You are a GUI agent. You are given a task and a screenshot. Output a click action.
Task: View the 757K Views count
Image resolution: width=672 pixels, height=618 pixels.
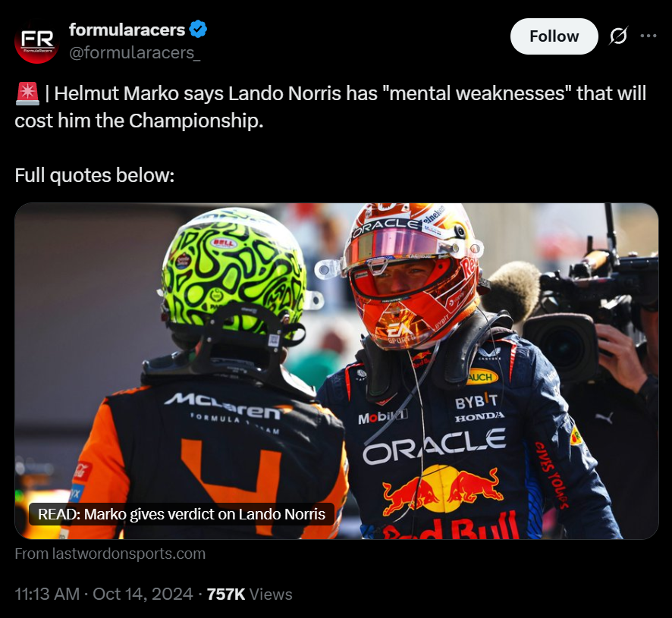[250, 594]
